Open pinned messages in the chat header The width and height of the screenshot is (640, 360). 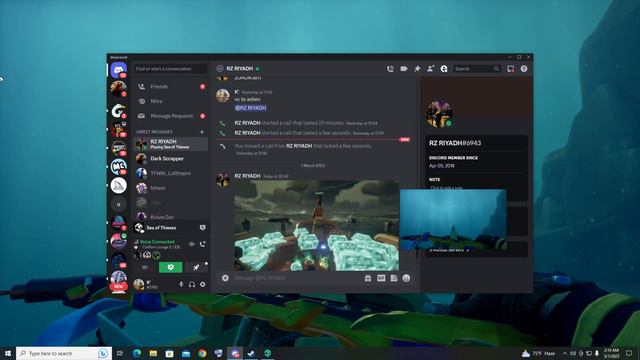click(417, 69)
